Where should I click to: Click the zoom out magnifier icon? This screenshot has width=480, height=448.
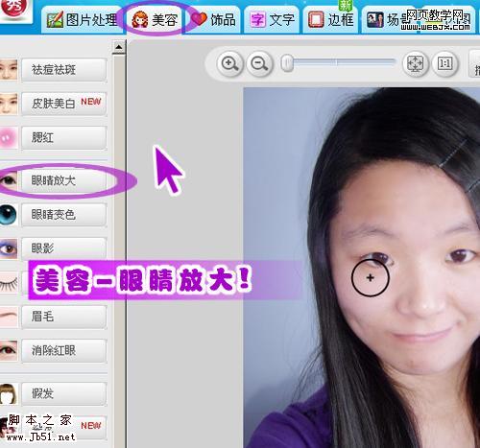(x=259, y=63)
